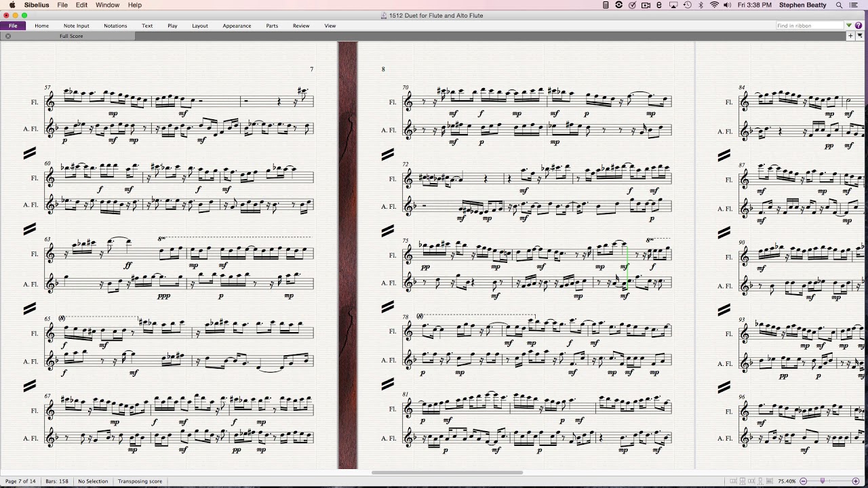
Task: Click the 'e' icon in the menu bar
Action: tap(659, 5)
